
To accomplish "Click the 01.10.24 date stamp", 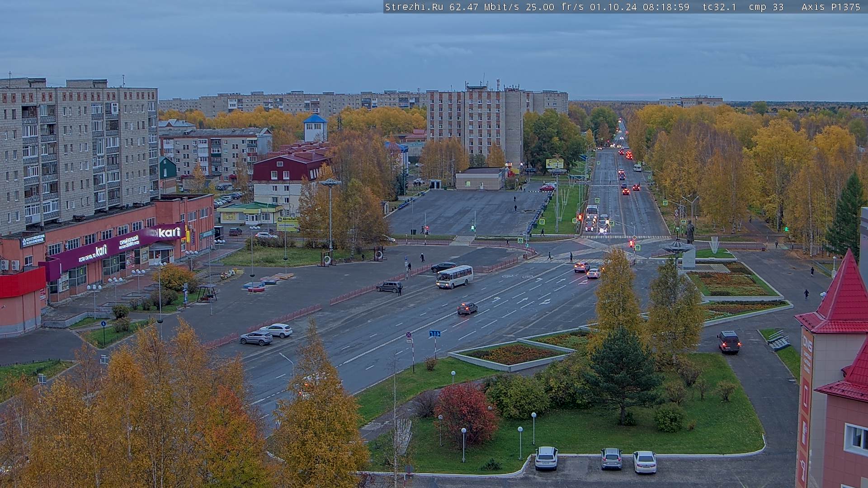I will (613, 7).
